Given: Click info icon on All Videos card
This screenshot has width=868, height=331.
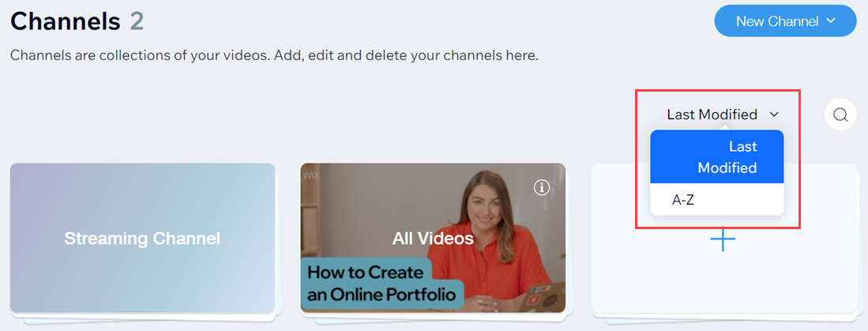Looking at the screenshot, I should pyautogui.click(x=541, y=188).
